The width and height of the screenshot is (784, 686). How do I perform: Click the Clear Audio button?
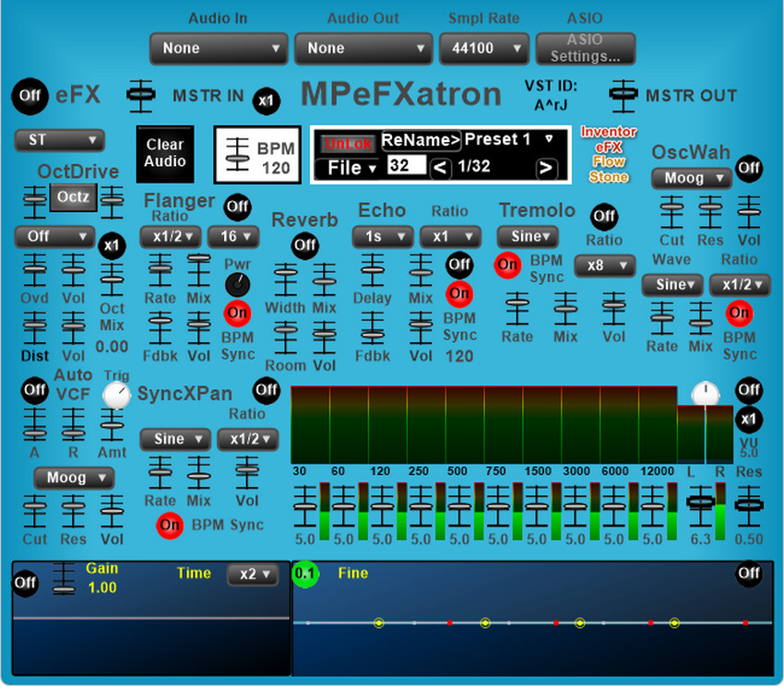coord(165,153)
